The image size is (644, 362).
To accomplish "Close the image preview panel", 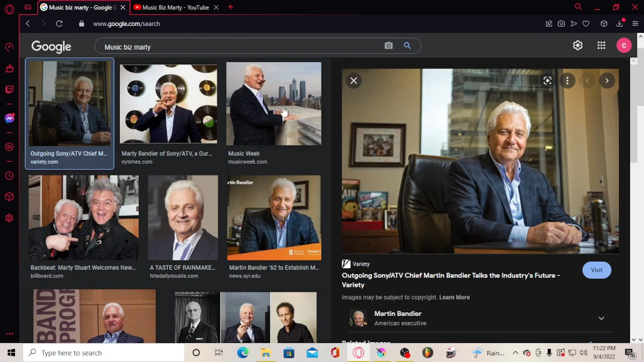I will click(354, 80).
